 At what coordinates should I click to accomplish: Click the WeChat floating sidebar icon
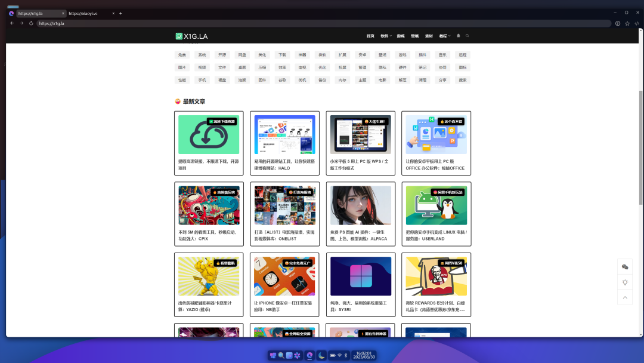(x=625, y=267)
